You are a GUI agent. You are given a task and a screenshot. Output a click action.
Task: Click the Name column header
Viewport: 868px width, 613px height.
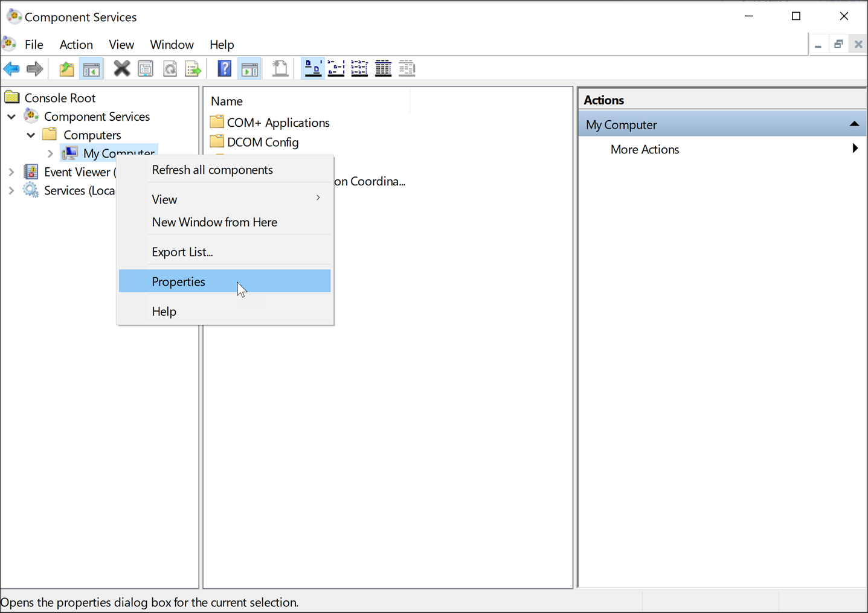point(227,101)
